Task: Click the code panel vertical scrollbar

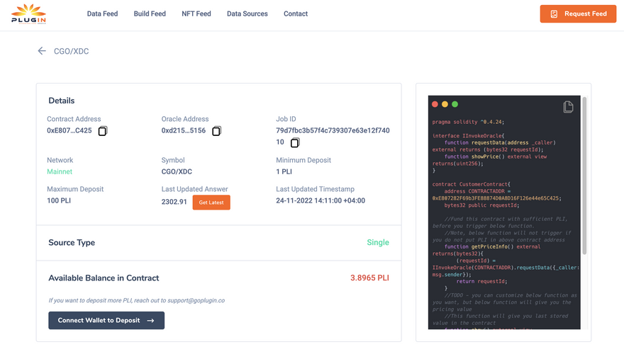Action: pos(584,177)
